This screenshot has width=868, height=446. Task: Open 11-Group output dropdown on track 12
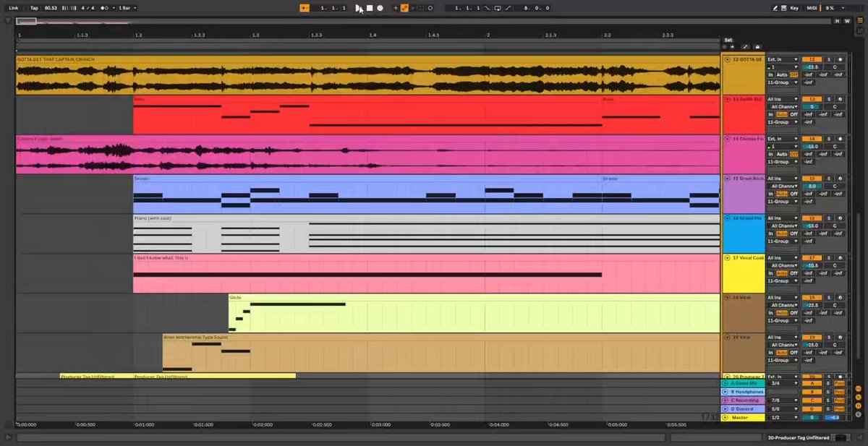click(x=783, y=82)
